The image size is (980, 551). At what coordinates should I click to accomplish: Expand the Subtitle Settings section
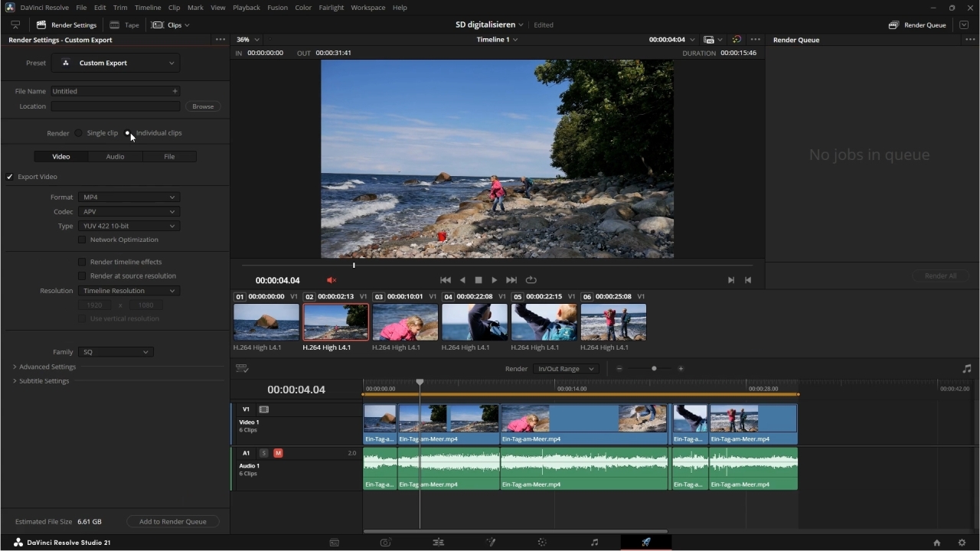[15, 381]
